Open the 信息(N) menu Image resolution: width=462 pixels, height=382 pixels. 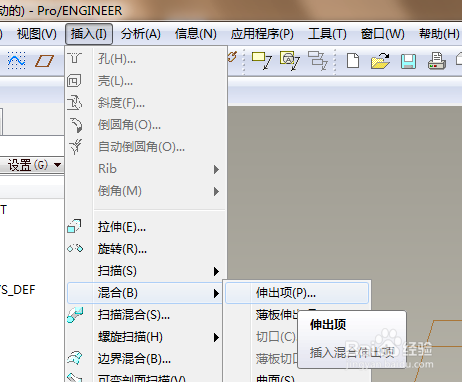[x=196, y=34]
